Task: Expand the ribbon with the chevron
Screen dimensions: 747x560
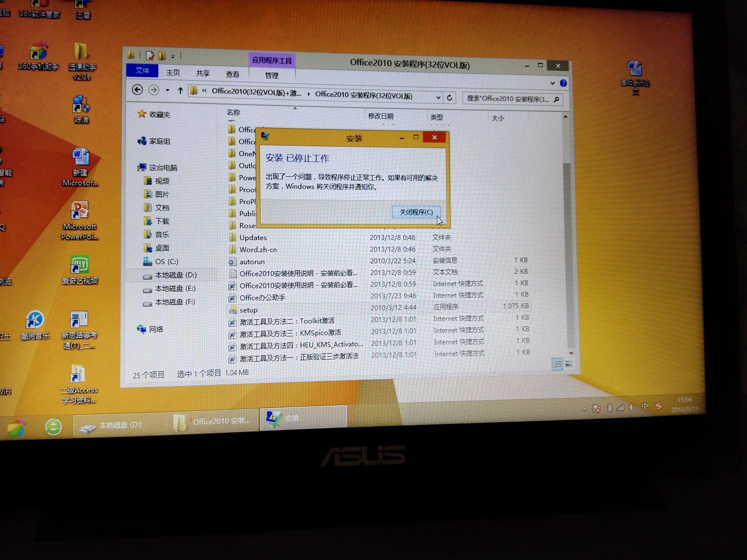Action: pyautogui.click(x=552, y=83)
